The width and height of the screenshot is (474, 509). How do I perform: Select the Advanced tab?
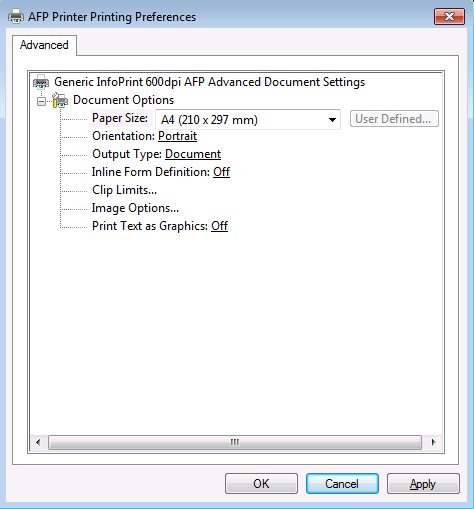44,45
